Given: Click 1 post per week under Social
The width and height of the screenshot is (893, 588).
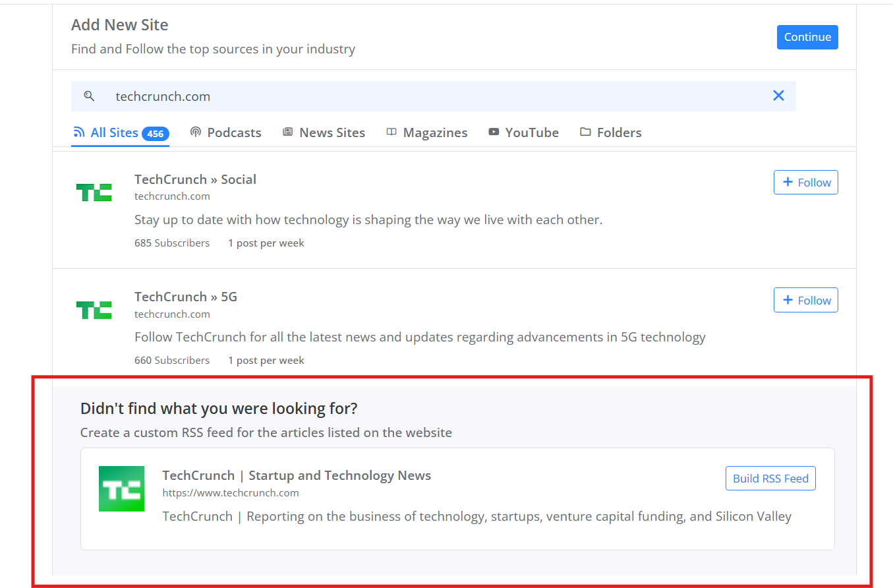Looking at the screenshot, I should [266, 243].
